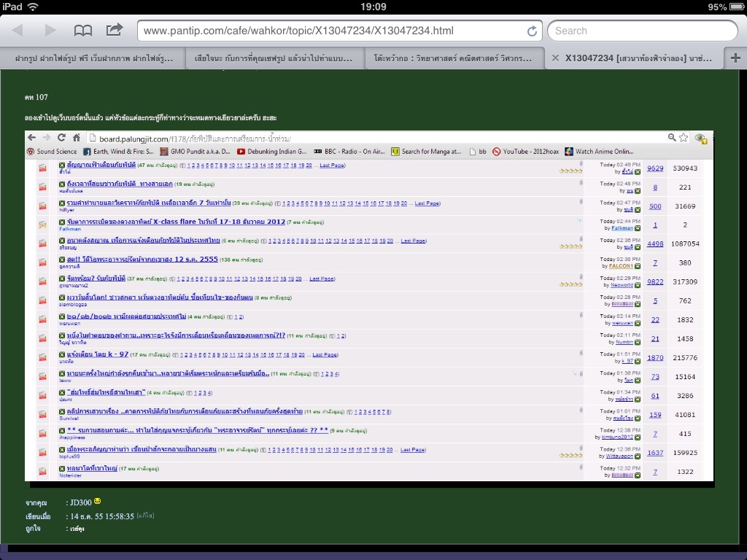Click the reply count 9629 link
The image size is (747, 560).
tap(654, 168)
